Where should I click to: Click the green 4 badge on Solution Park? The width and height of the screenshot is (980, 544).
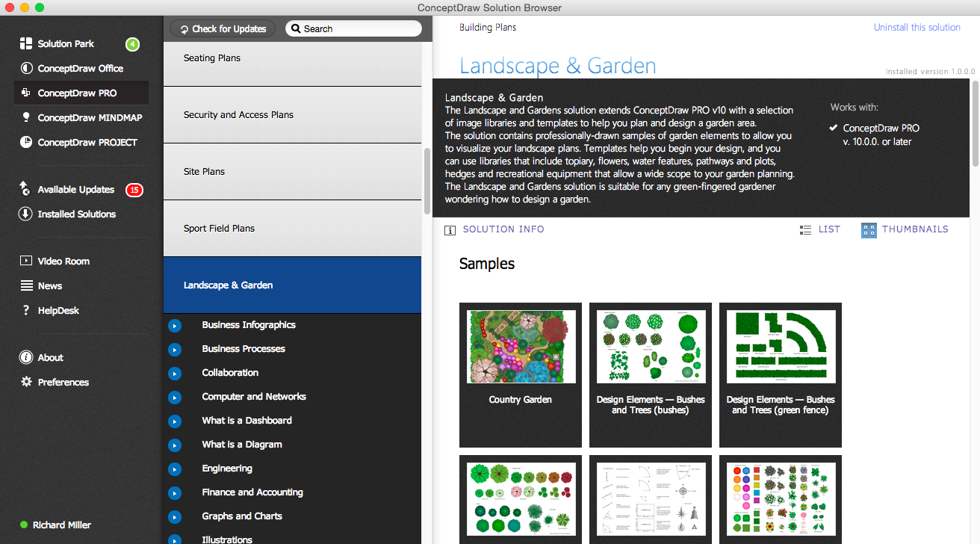tap(132, 44)
